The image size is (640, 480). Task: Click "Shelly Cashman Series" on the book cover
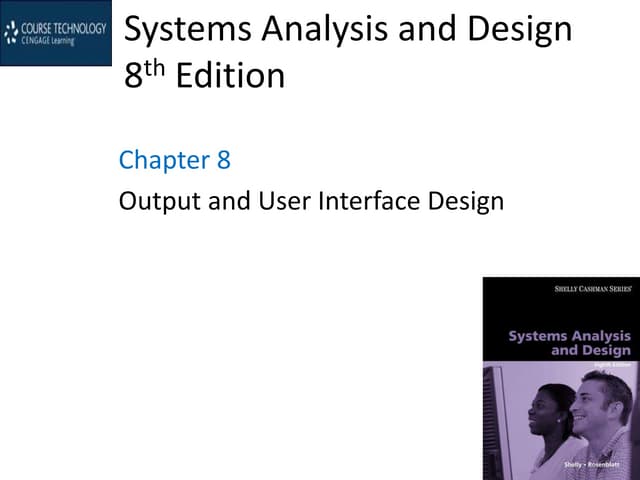[x=592, y=289]
